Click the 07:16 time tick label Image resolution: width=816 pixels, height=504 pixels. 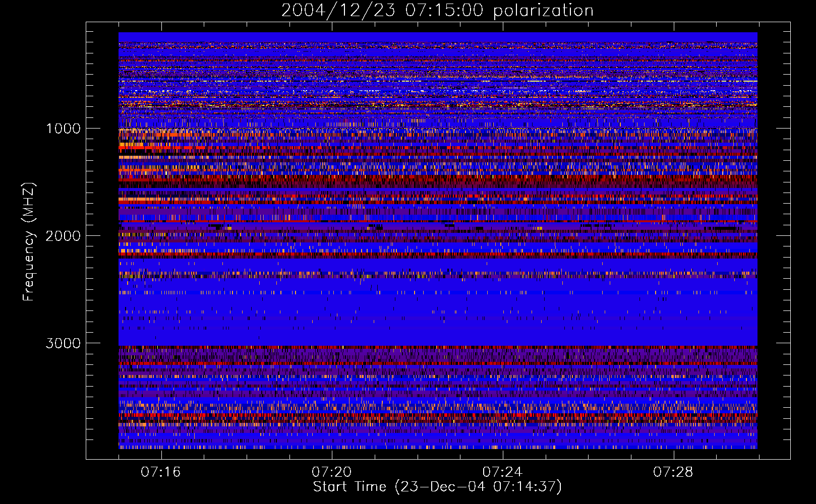160,472
